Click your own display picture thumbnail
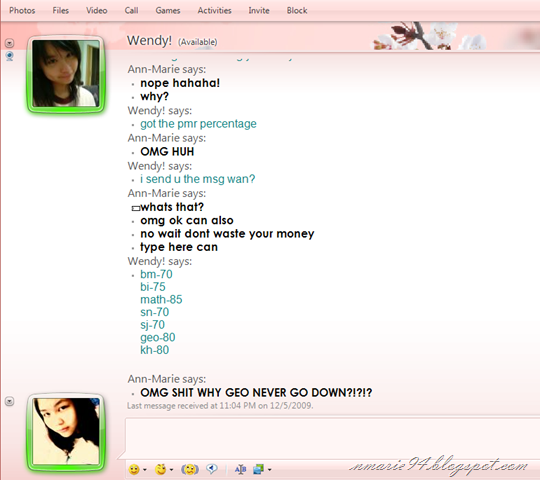This screenshot has height=480, width=540. tap(66, 431)
